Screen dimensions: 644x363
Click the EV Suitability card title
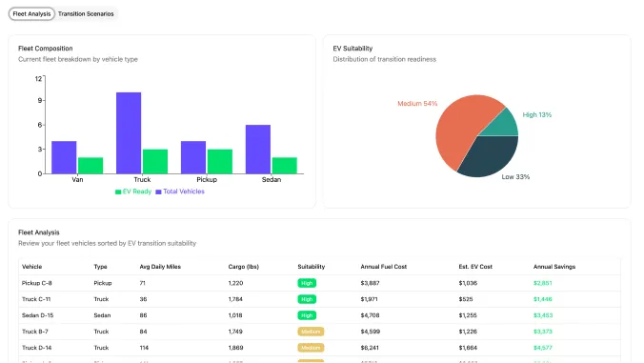pyautogui.click(x=352, y=49)
